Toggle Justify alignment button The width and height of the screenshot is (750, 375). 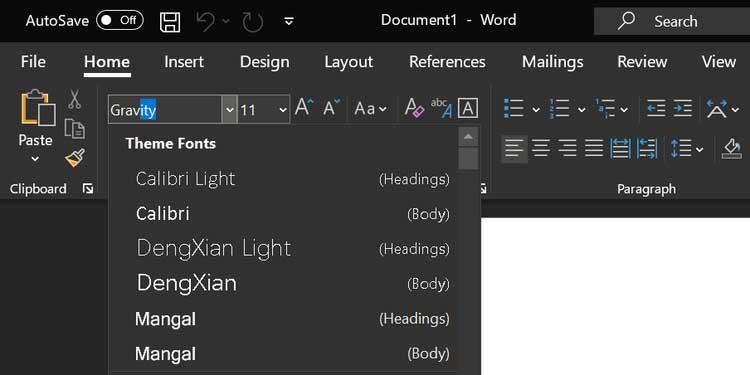coord(594,149)
